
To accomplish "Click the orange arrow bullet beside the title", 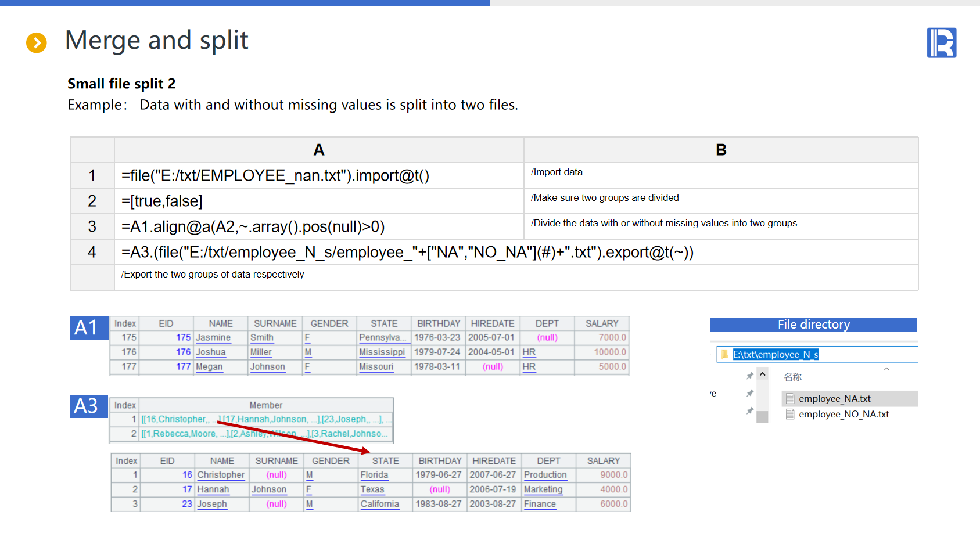I will pos(37,42).
